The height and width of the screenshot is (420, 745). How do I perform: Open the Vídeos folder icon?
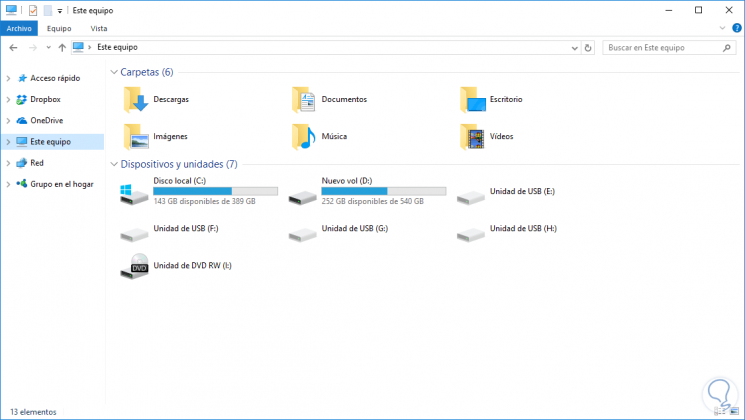[x=473, y=137]
